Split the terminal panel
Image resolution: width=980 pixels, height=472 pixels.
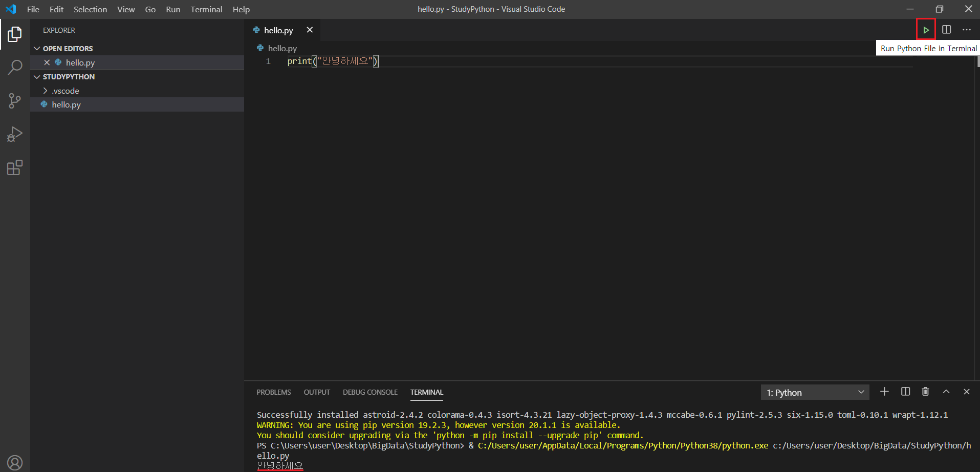click(905, 392)
